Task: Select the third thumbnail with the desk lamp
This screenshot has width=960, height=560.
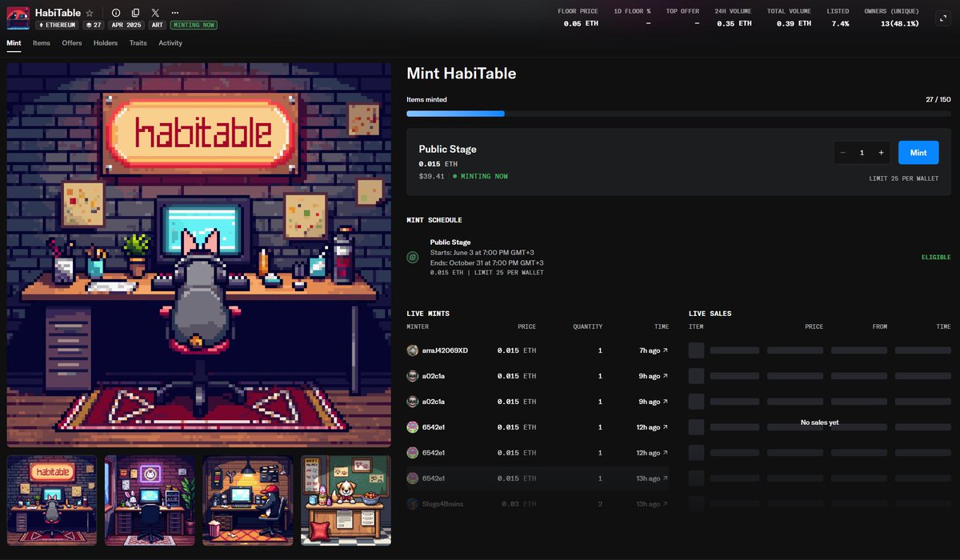Action: 247,501
